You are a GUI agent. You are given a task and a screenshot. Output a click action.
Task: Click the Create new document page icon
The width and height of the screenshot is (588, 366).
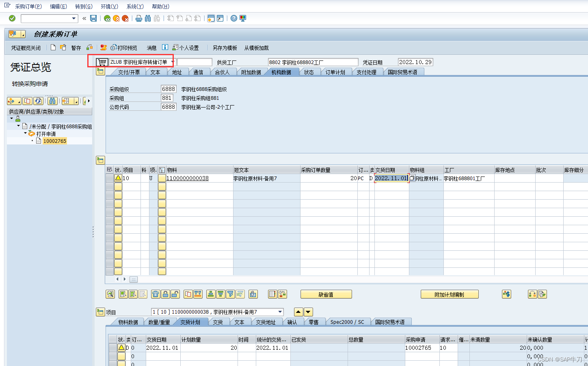coord(53,47)
